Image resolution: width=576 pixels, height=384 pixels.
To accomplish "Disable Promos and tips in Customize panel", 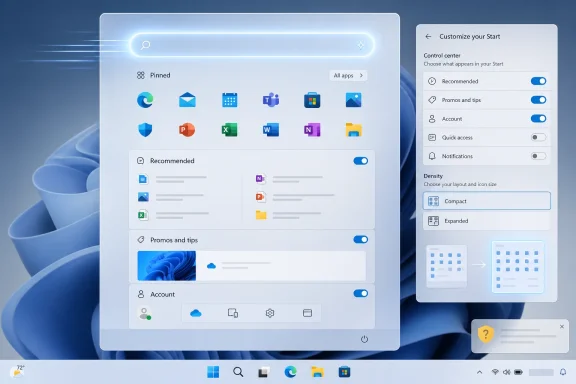I will pyautogui.click(x=538, y=100).
